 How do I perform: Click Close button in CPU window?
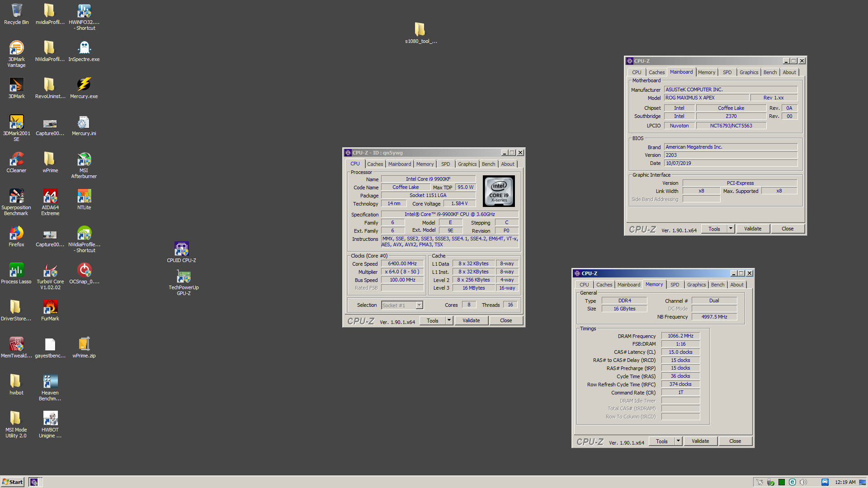coord(506,320)
